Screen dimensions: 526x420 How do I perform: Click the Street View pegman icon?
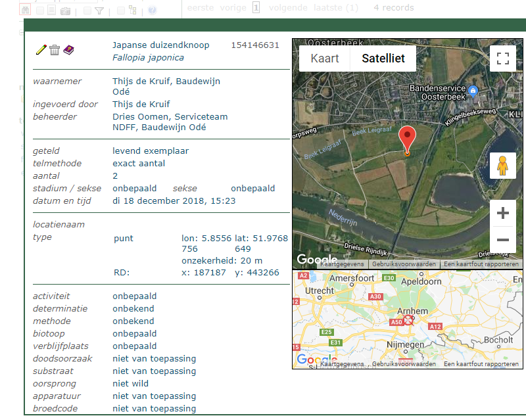pos(502,166)
